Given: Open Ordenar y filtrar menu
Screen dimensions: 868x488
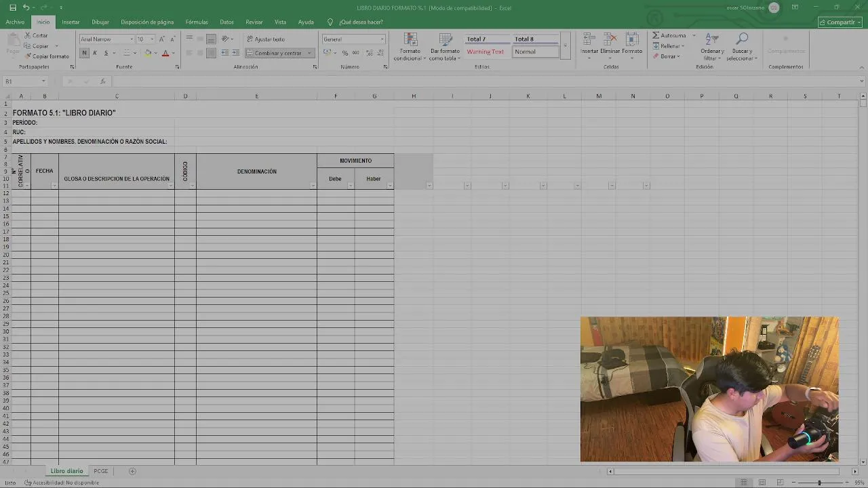Looking at the screenshot, I should (712, 47).
